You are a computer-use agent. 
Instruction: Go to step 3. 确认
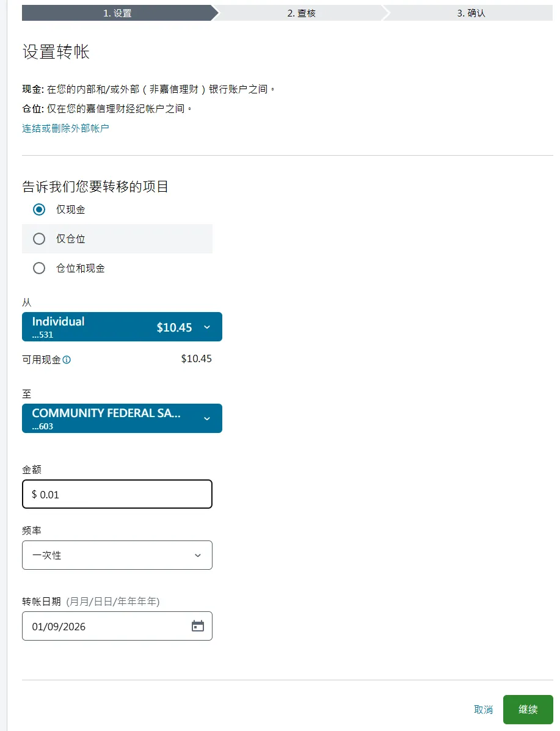tap(471, 13)
